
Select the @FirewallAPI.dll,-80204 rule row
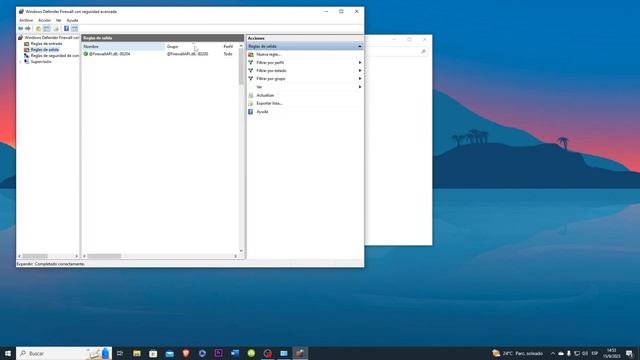click(160, 54)
